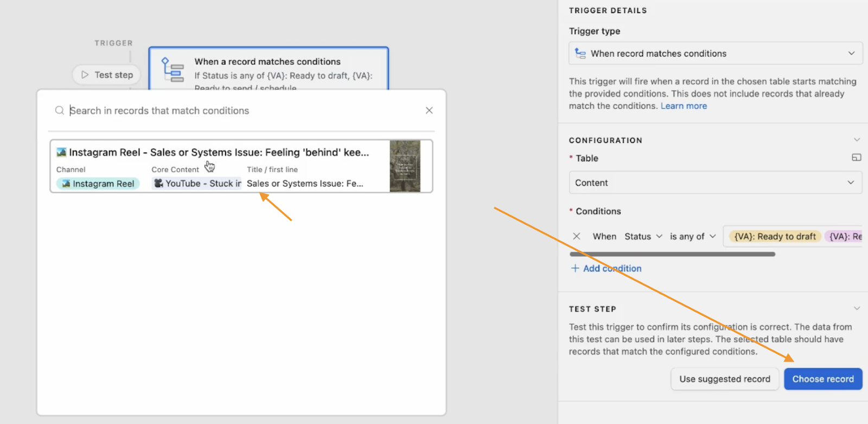
Task: Click the trigger type icon in dropdown field
Action: pyautogui.click(x=580, y=53)
